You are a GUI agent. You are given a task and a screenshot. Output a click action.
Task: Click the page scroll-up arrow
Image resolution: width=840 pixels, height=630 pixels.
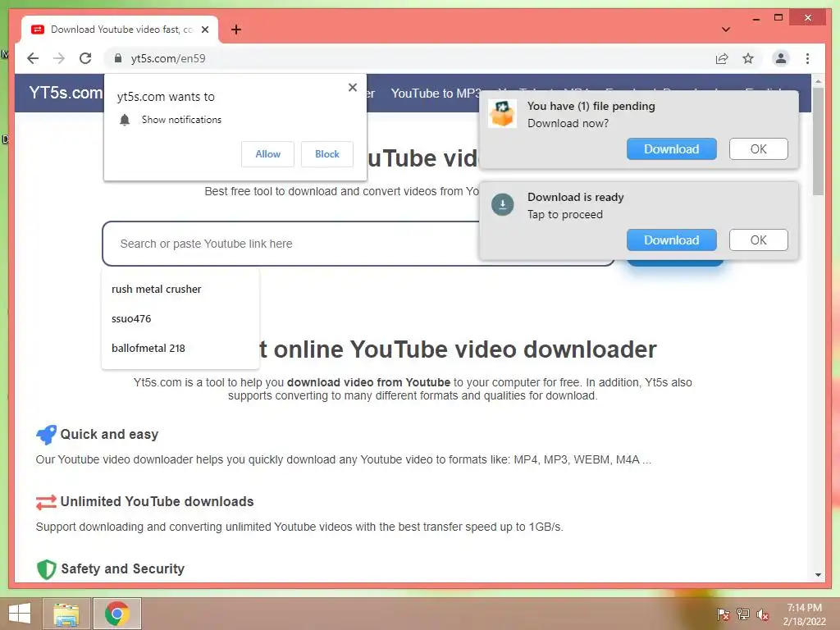tap(818, 81)
